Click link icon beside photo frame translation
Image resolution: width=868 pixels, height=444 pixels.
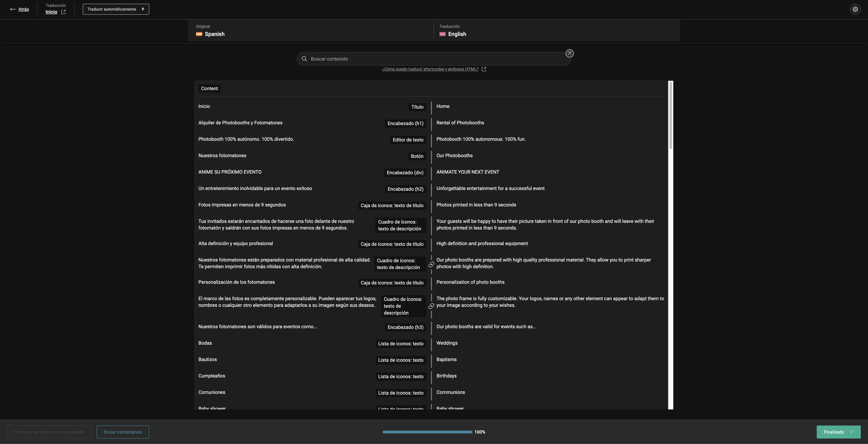coord(431,306)
